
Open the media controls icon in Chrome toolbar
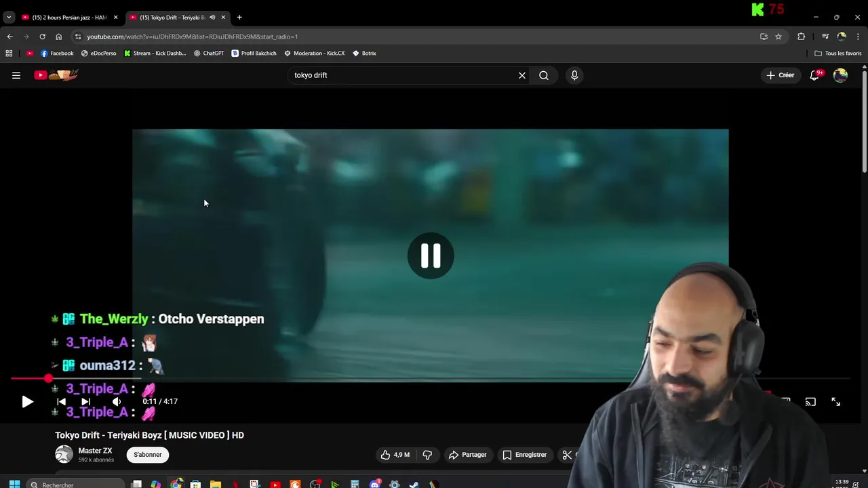click(825, 37)
